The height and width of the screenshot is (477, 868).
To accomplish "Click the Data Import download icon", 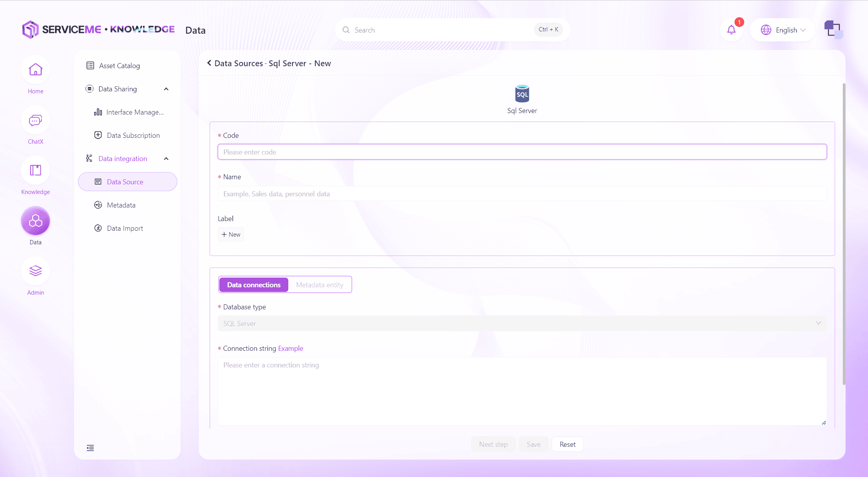I will [98, 228].
